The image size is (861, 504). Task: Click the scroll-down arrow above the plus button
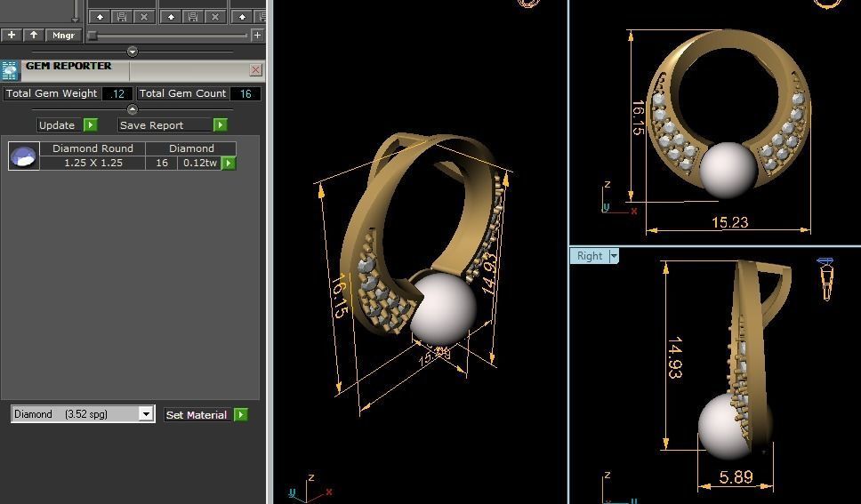click(76, 20)
